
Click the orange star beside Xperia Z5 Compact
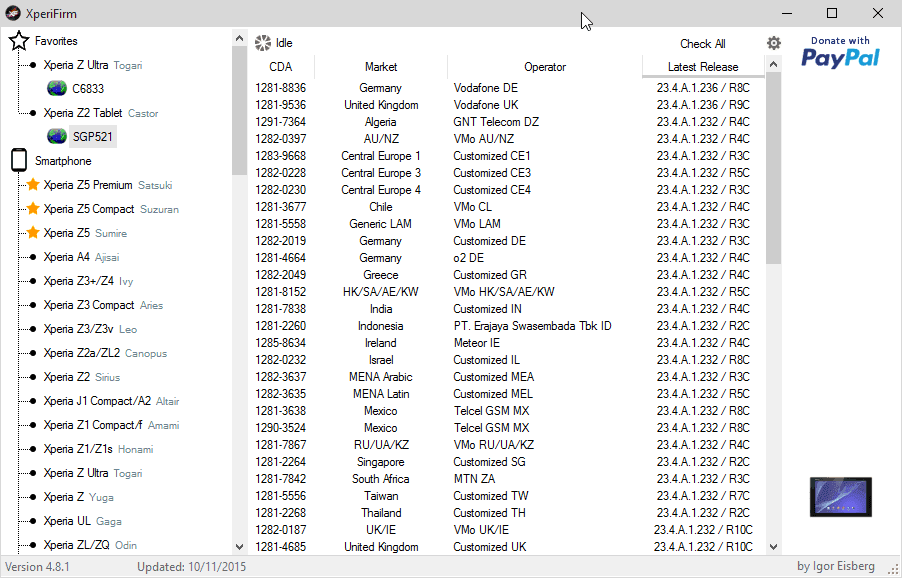(33, 209)
